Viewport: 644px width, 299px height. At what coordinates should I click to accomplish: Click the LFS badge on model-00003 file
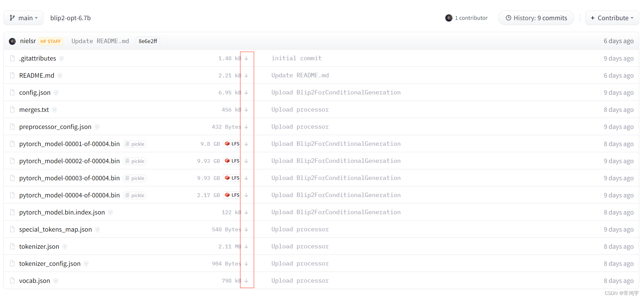[232, 178]
